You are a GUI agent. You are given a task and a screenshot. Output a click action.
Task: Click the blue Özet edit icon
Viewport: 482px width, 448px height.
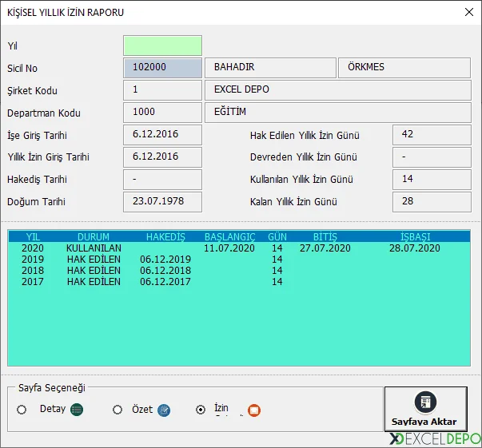(164, 410)
